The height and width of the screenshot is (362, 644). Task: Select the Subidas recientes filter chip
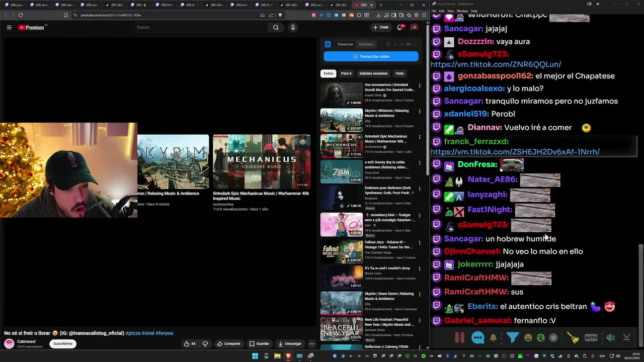tap(373, 73)
